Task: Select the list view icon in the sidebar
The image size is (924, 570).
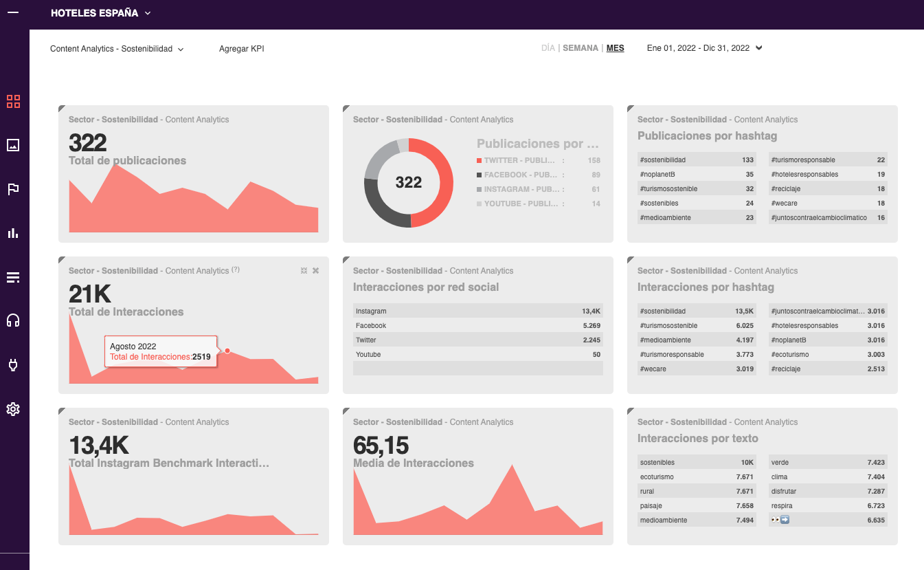Action: point(13,277)
